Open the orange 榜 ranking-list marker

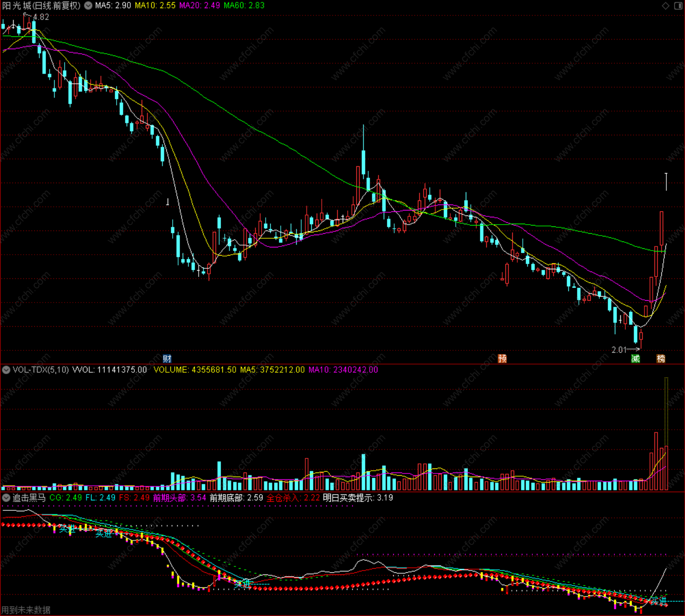[x=661, y=359]
